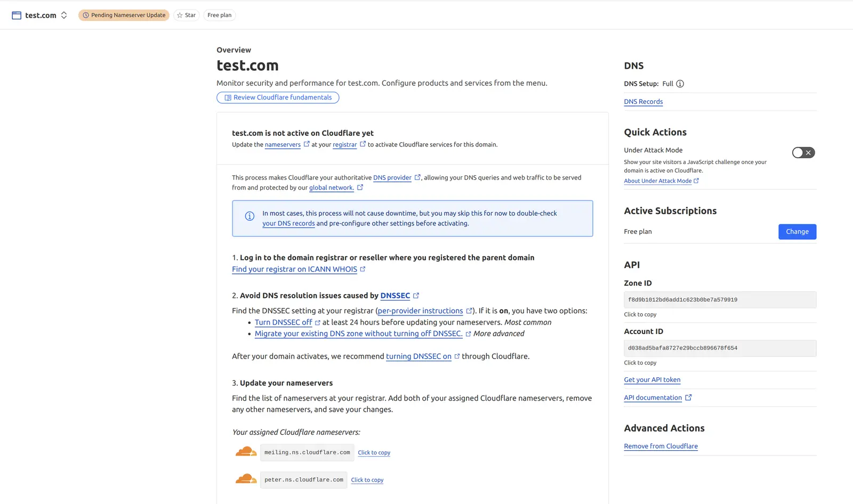Click the info icon in blue notice
Viewport: 853px width, 504px height.
250,216
